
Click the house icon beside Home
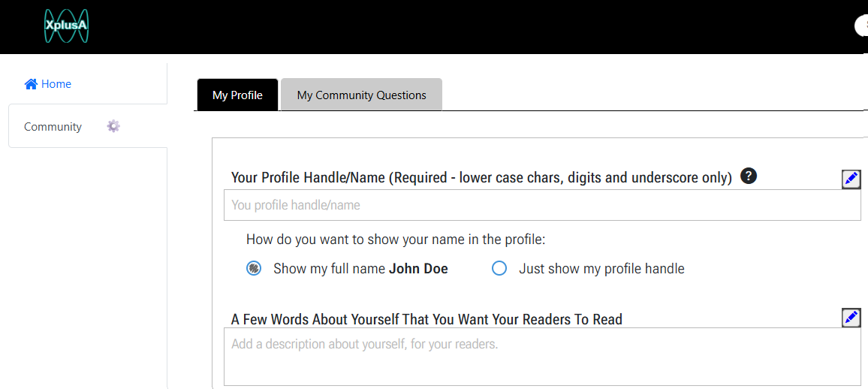(x=31, y=84)
